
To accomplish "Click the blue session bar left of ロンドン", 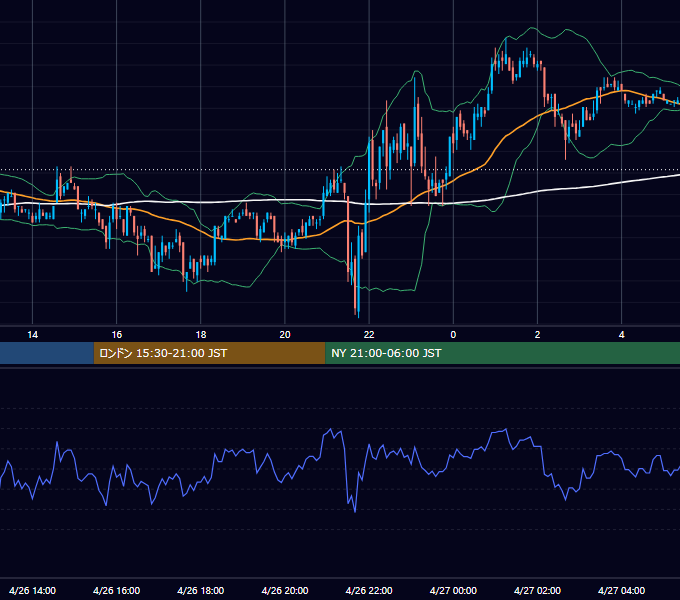I will pos(47,353).
